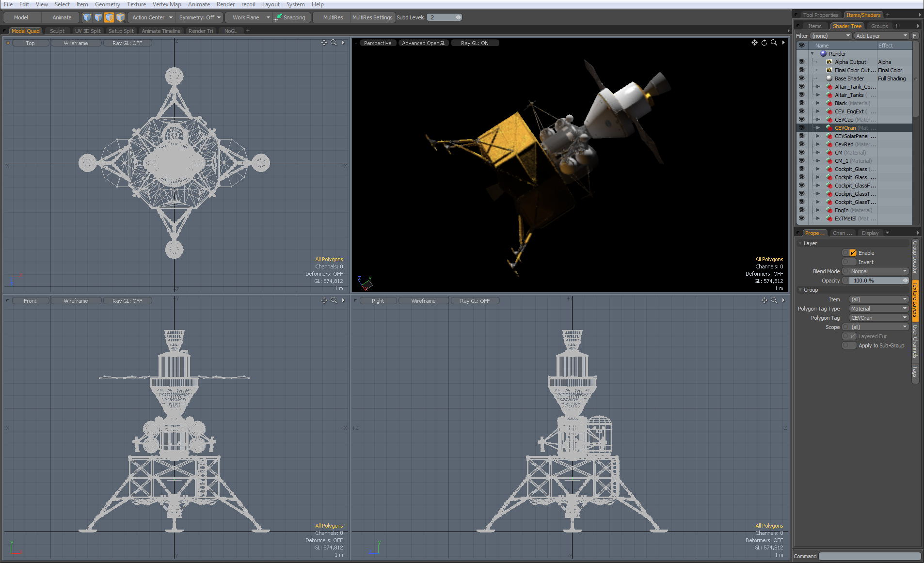This screenshot has height=563, width=924.
Task: Hide the Alpha Output layer via eye icon
Action: tap(801, 62)
